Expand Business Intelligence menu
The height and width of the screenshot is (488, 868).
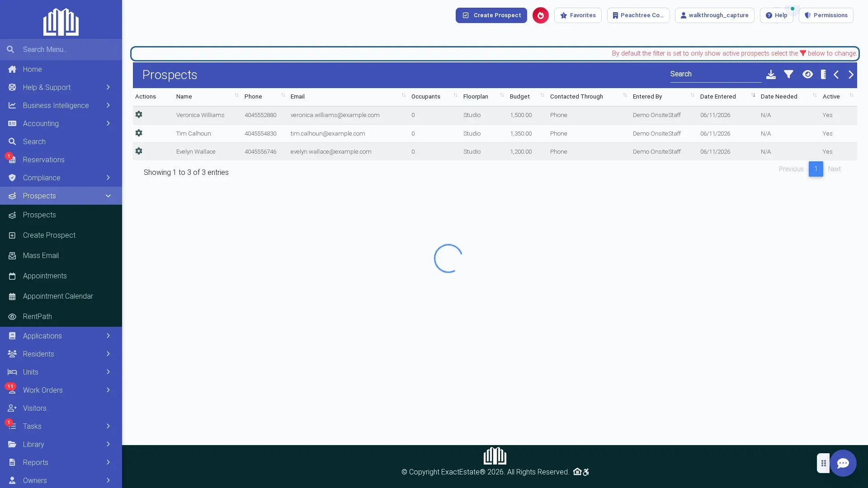[x=61, y=105]
